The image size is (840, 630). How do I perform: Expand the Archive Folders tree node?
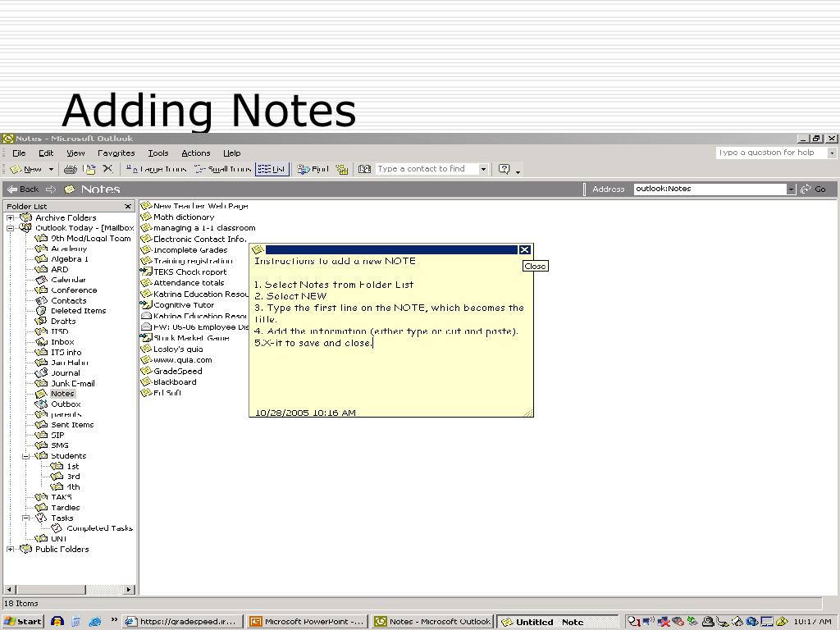click(x=10, y=218)
